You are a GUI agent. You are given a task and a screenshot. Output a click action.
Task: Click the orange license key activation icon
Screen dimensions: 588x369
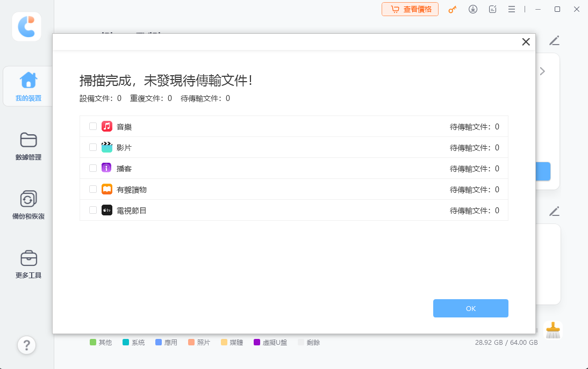tap(452, 9)
